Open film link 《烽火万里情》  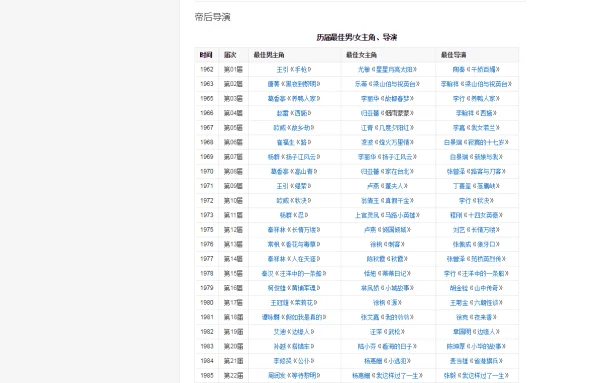tap(394, 142)
